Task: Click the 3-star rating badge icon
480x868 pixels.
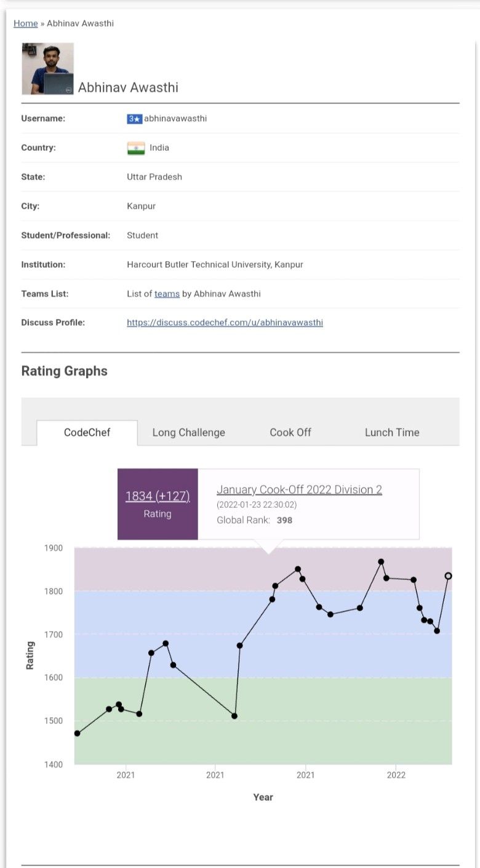Action: point(134,119)
